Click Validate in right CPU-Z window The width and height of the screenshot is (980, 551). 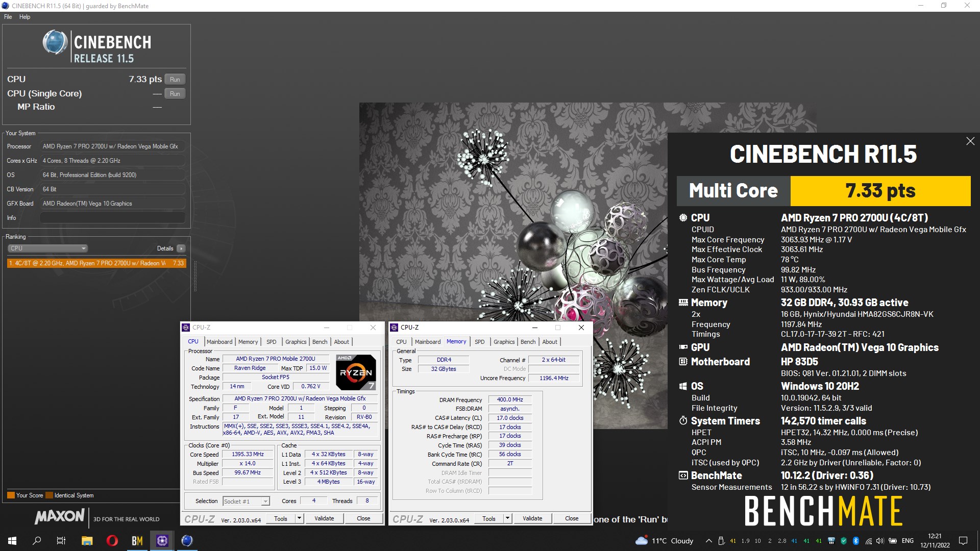point(532,518)
